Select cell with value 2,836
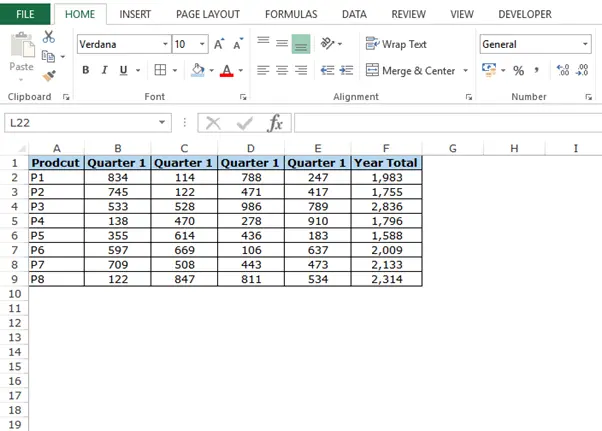 click(386, 206)
